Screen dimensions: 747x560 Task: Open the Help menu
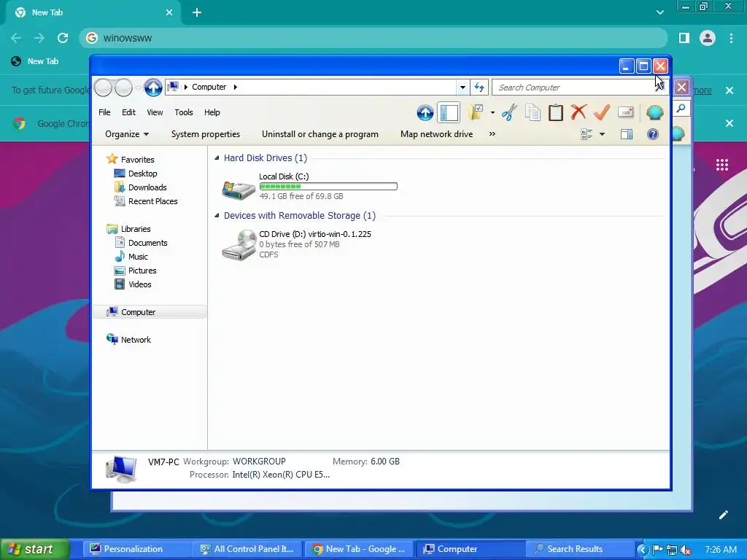(x=212, y=112)
